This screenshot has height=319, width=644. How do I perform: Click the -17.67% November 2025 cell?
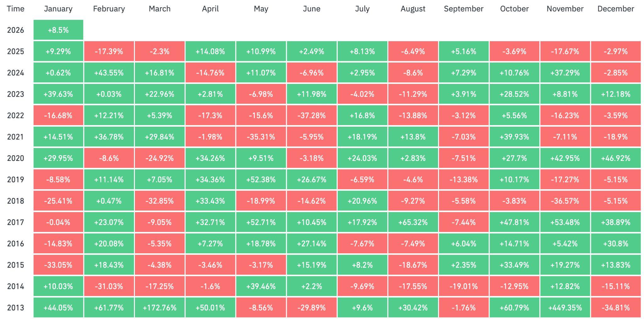coord(565,52)
